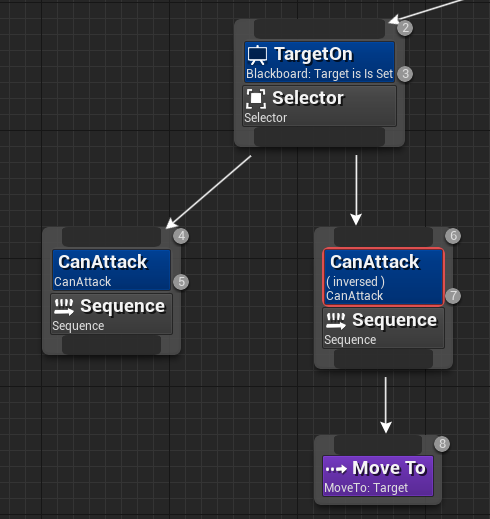Select the CanAttack decorator on node 4
The image size is (490, 519).
coord(111,270)
